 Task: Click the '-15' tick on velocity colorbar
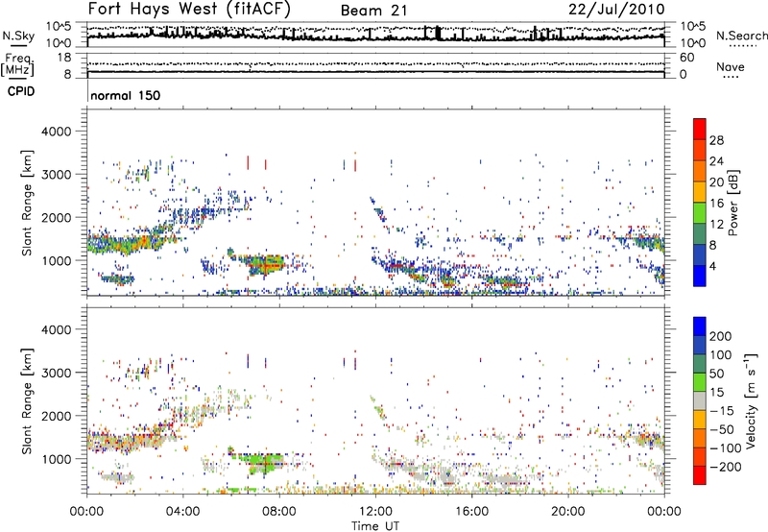[x=722, y=411]
